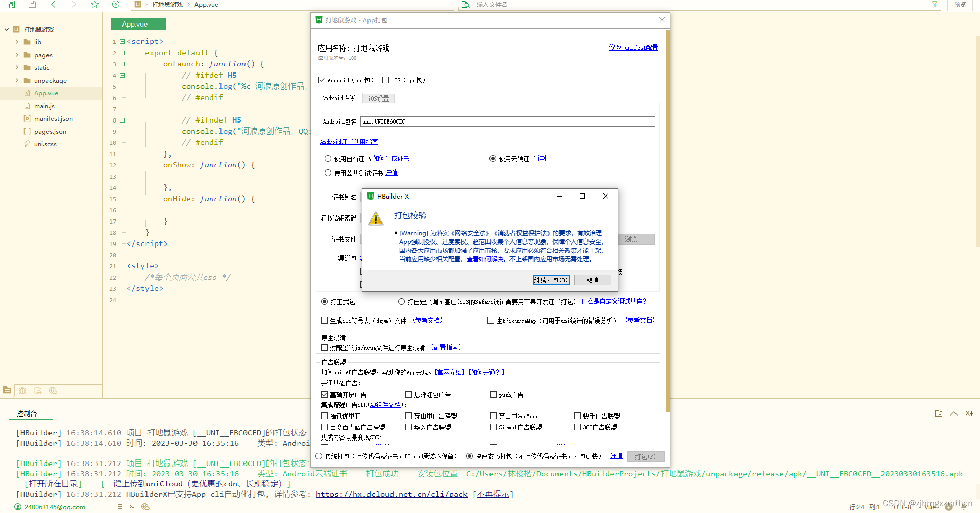Switch to the Android设置 tab
The image size is (980, 513).
coord(338,98)
